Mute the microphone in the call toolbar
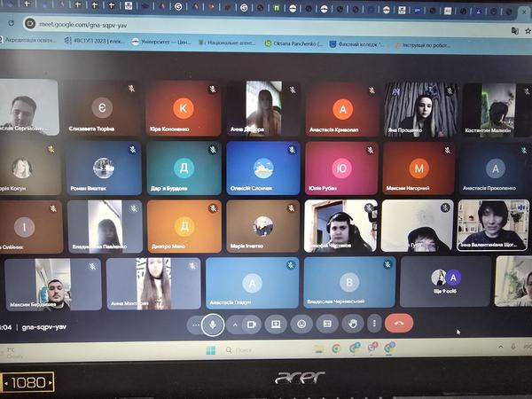Viewport: 532px width, 399px height. pyautogui.click(x=213, y=325)
